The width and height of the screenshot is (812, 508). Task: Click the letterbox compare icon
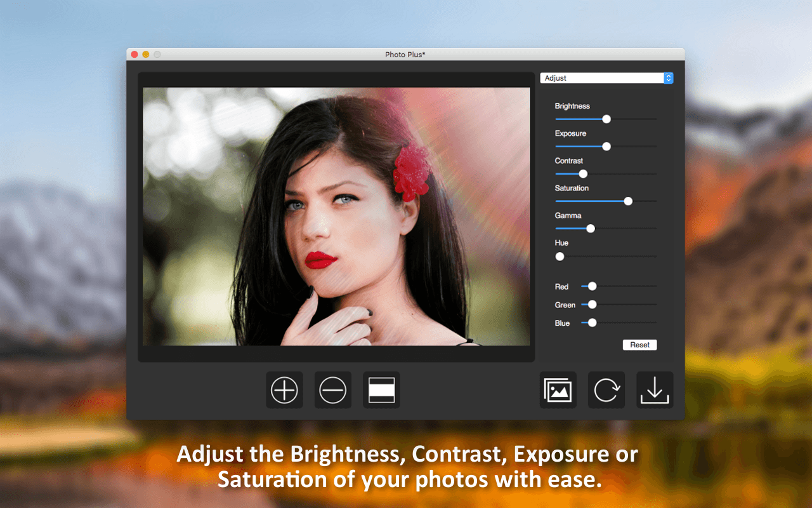[381, 390]
